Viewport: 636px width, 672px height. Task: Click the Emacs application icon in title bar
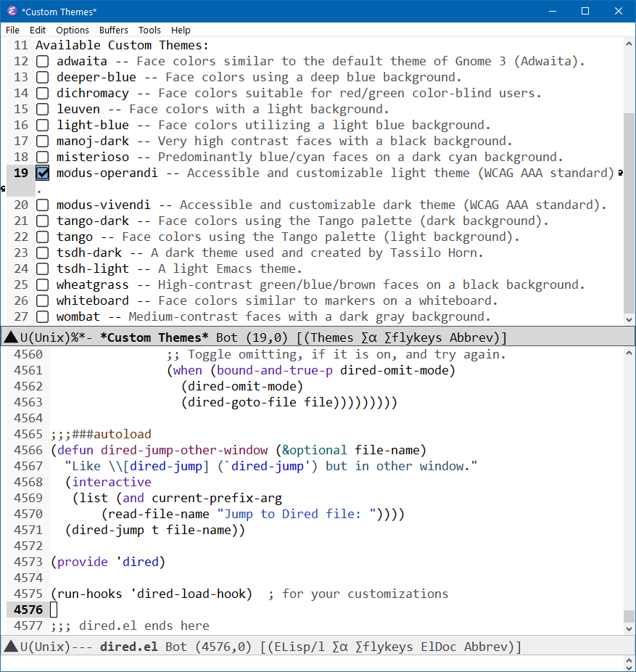pyautogui.click(x=12, y=11)
